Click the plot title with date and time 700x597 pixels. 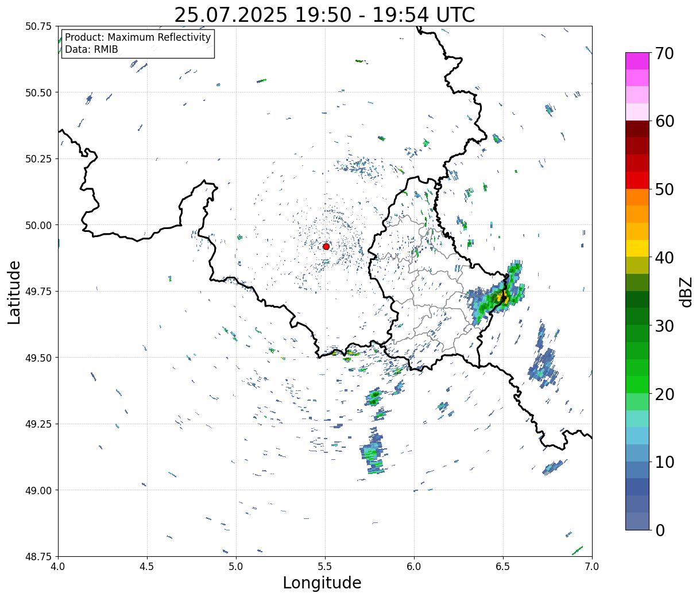point(324,15)
